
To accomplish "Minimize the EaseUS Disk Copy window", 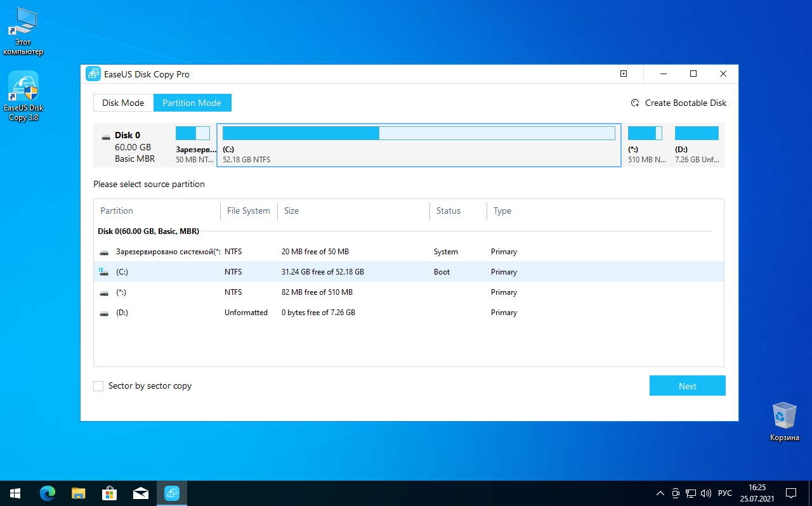I will tap(664, 74).
